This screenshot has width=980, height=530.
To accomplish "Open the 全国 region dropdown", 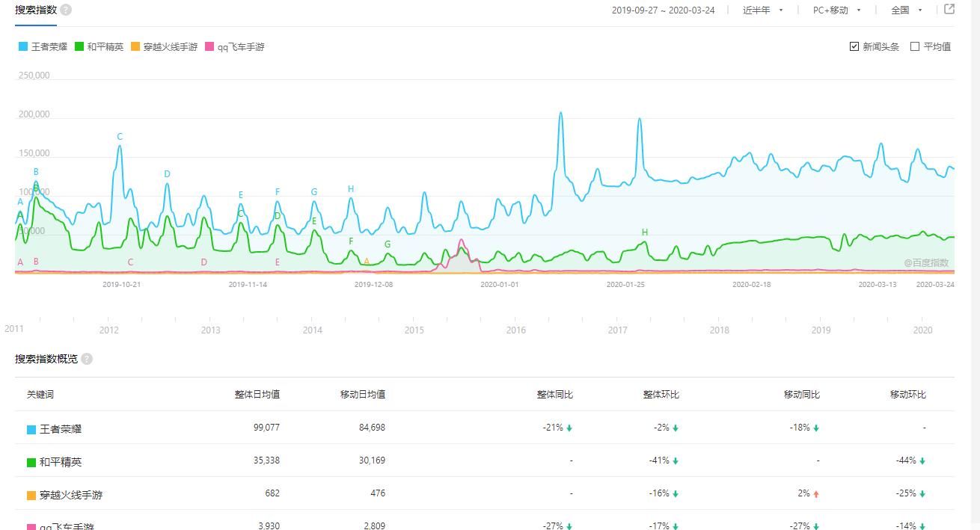I will 907,10.
